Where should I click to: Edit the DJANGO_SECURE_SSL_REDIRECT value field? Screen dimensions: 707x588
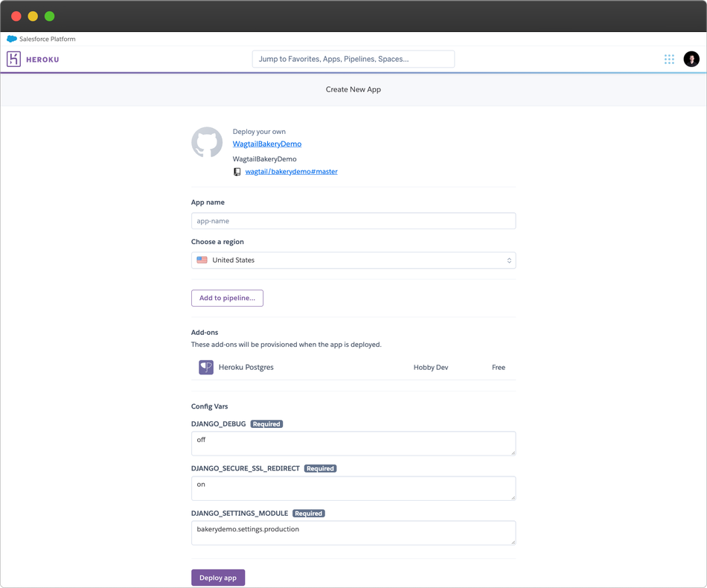353,488
